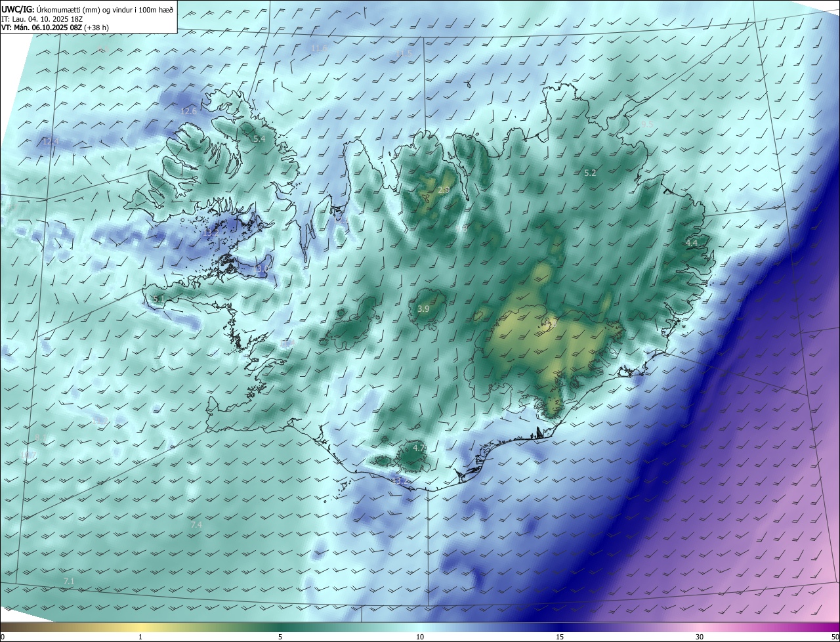Click the 15 tick on the color scale

click(x=560, y=637)
